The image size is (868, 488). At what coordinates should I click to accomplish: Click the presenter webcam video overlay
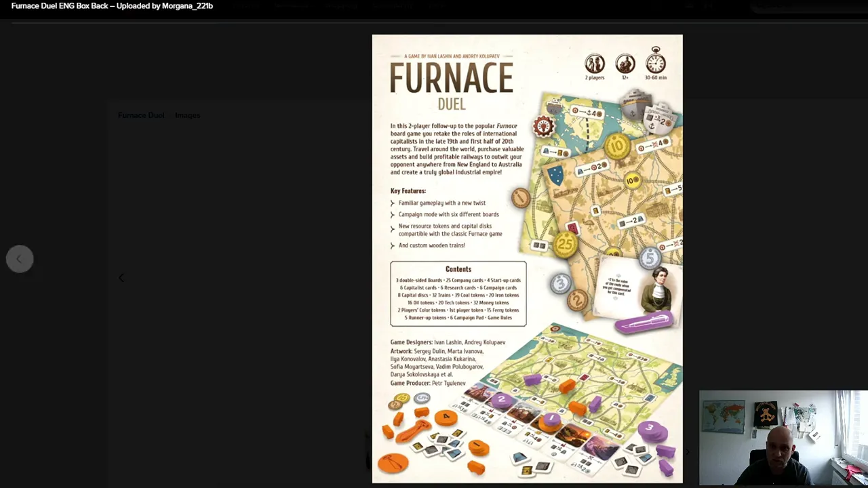[783, 438]
